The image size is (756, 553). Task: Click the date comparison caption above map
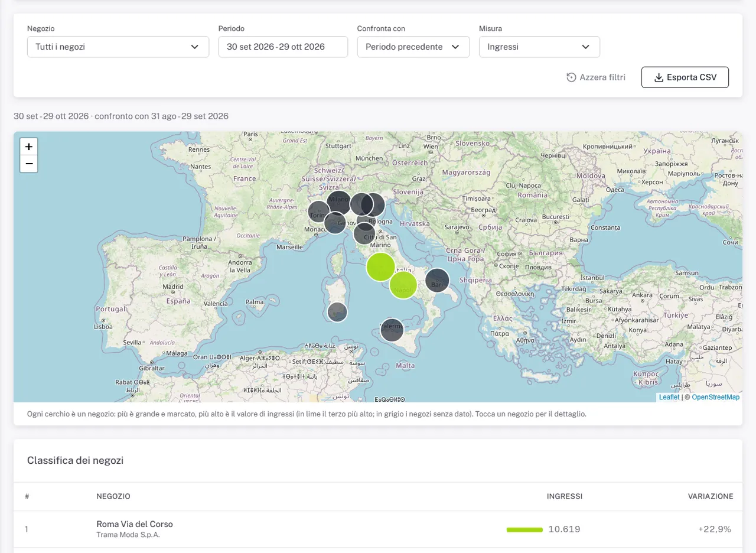point(121,116)
